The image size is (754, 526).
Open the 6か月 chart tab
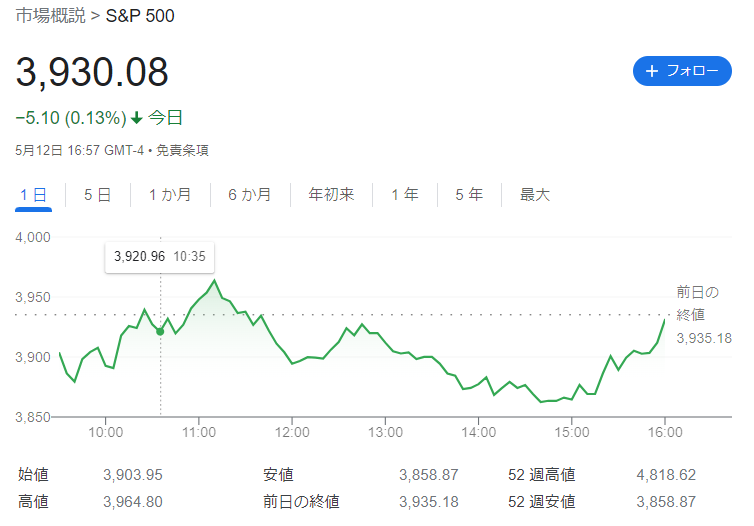pos(249,195)
